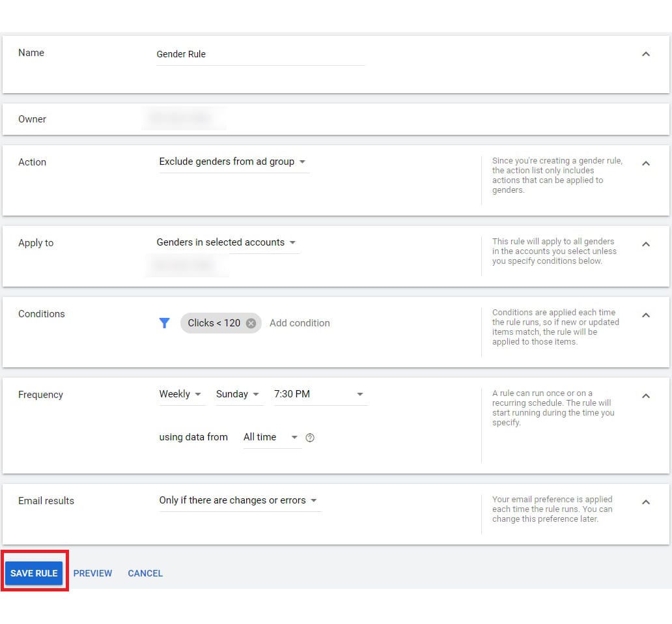The height and width of the screenshot is (624, 672).
Task: Collapse the Frequency section chevron
Action: point(646,396)
